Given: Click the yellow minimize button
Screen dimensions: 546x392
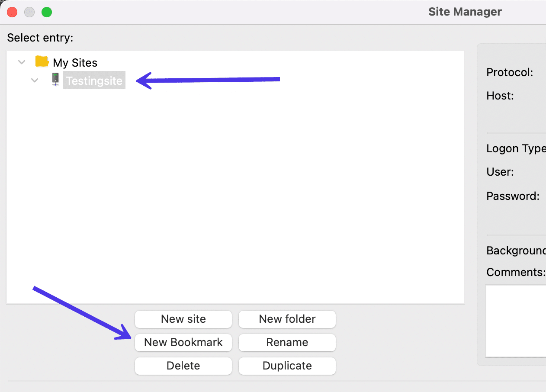Looking at the screenshot, I should [29, 12].
